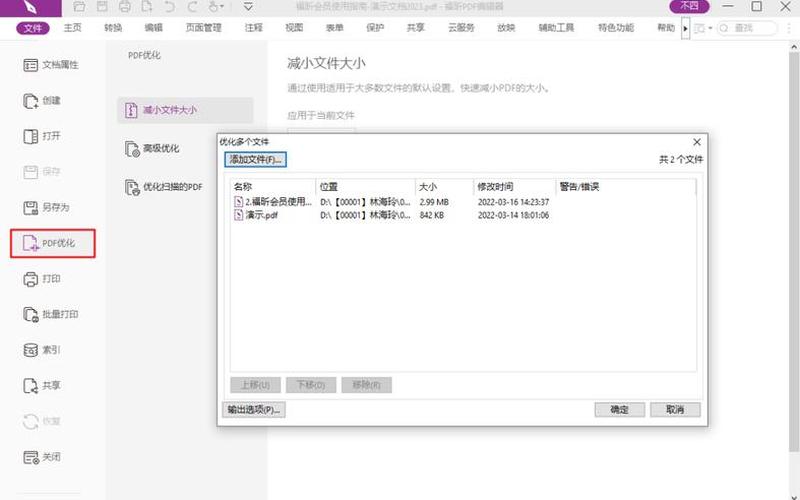This screenshot has width=800, height=500.
Task: Sort by the 修改时间 column header
Action: coord(514,187)
